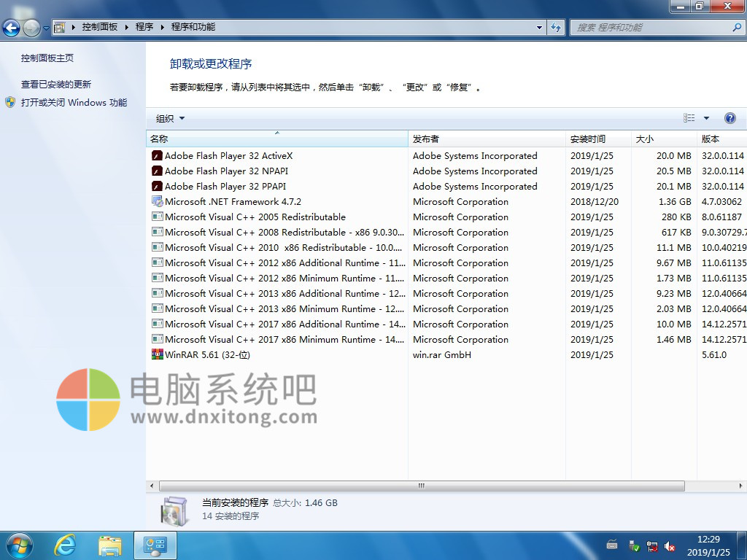Select Adobe Flash Player 32 PPAPI icon
This screenshot has width=747, height=560.
158,186
